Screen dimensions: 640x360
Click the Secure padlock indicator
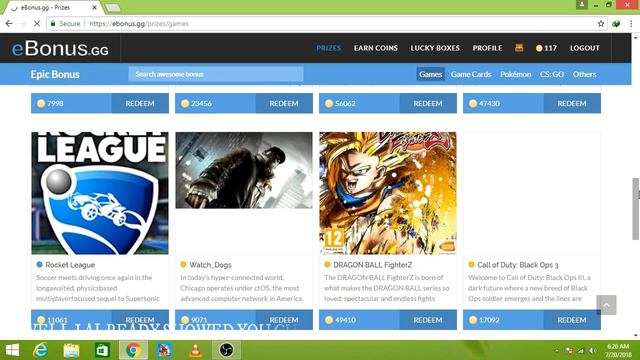point(65,24)
